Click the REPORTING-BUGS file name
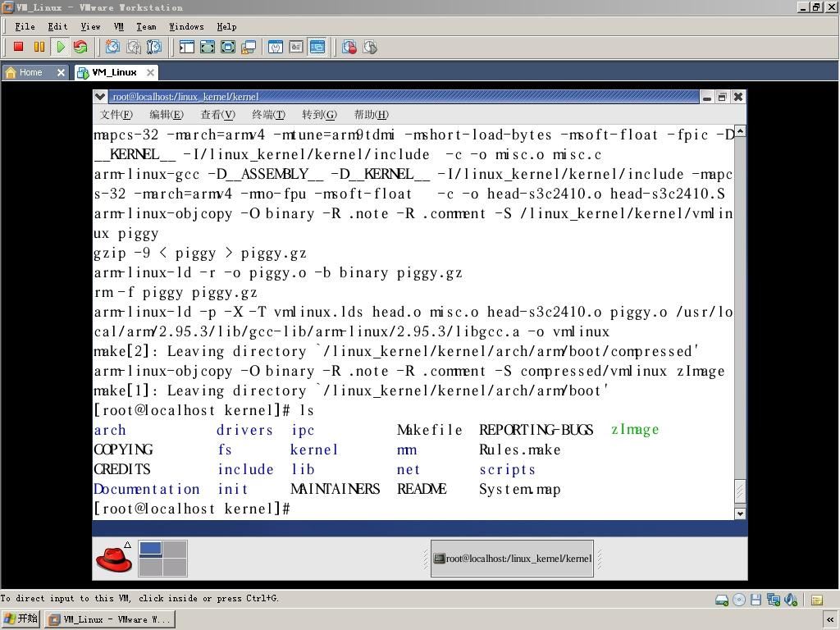The height and width of the screenshot is (630, 840). click(x=536, y=430)
